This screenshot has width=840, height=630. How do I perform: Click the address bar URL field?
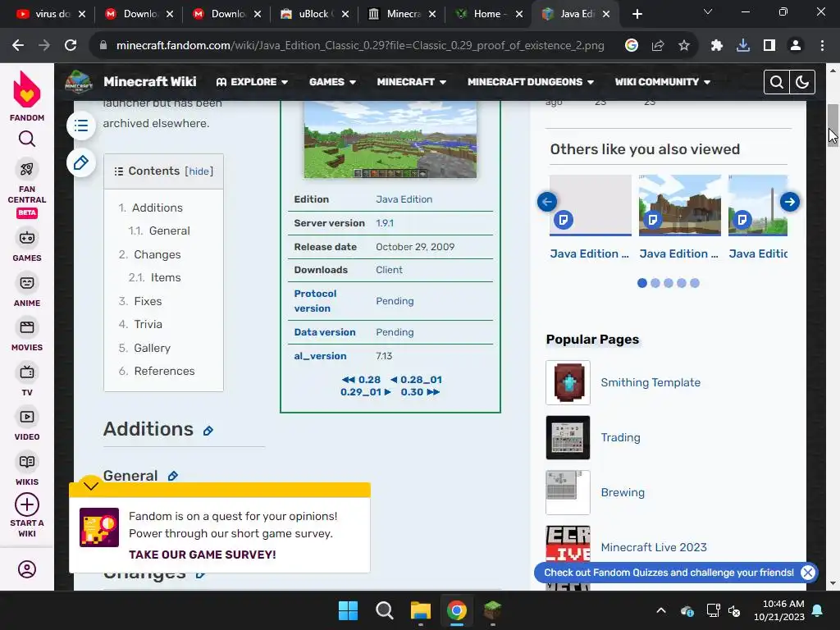[x=360, y=46]
